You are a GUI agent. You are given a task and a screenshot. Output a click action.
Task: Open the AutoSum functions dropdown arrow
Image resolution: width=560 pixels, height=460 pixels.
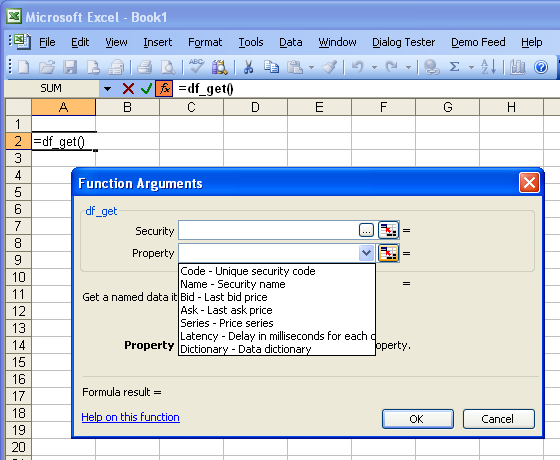click(x=471, y=67)
